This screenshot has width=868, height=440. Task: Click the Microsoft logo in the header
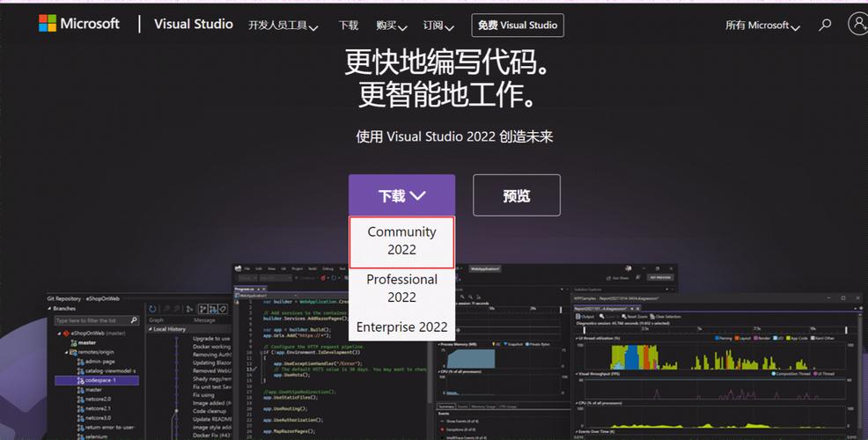point(78,23)
